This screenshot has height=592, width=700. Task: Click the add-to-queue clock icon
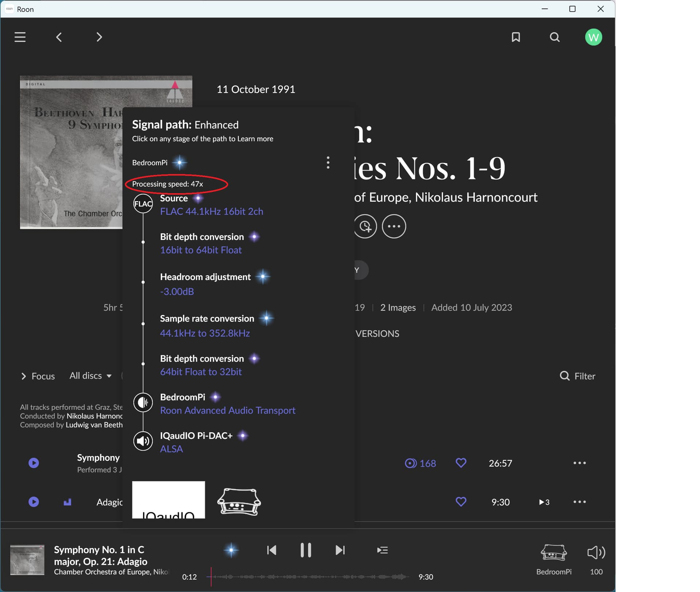pos(365,226)
